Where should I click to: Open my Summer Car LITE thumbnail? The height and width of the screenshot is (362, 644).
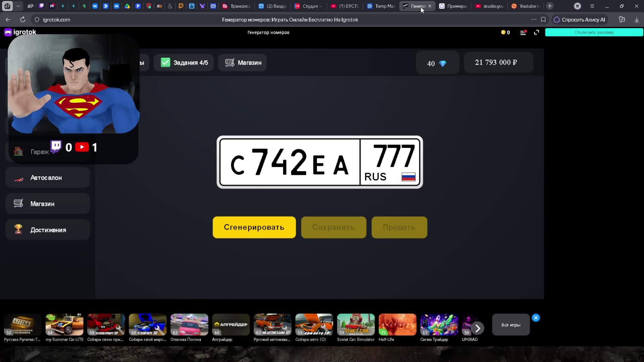64,324
